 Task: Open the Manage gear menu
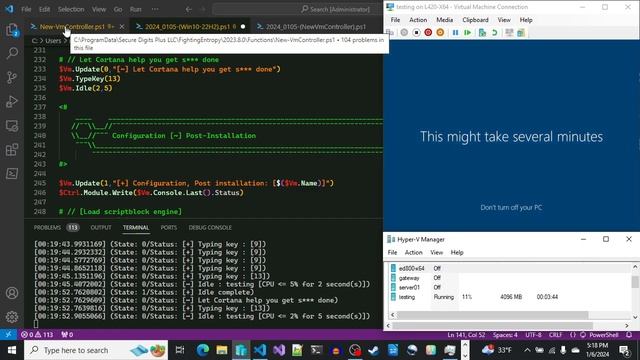[x=12, y=317]
